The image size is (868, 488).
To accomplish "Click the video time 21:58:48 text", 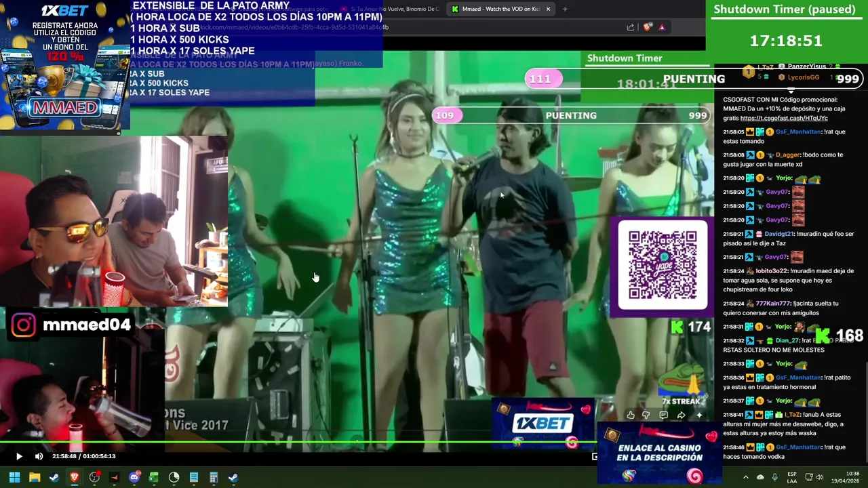I will pos(65,456).
